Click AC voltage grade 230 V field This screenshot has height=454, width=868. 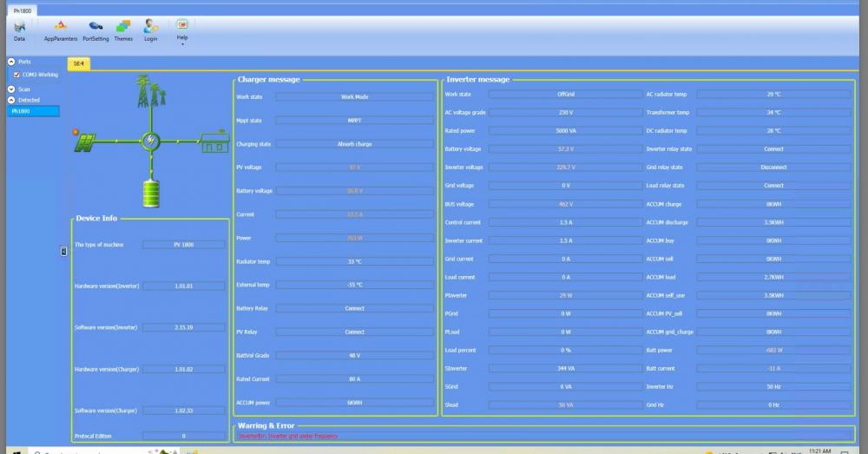[565, 112]
